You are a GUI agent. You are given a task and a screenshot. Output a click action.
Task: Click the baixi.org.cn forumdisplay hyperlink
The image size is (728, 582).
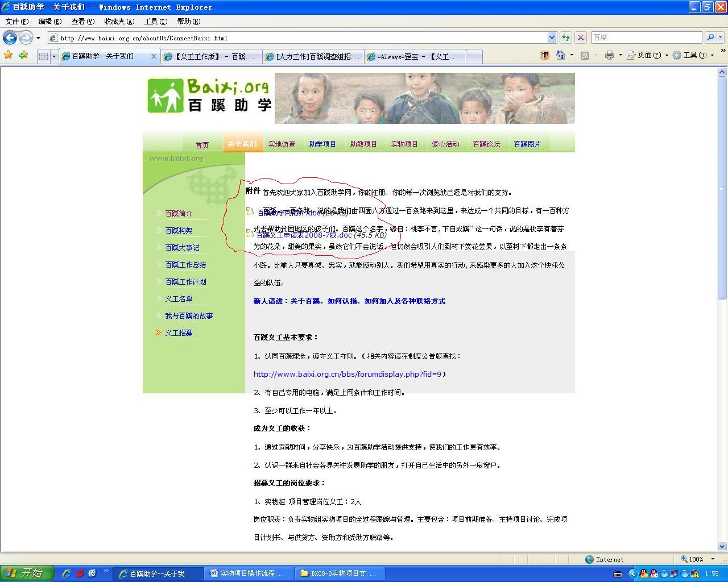347,375
